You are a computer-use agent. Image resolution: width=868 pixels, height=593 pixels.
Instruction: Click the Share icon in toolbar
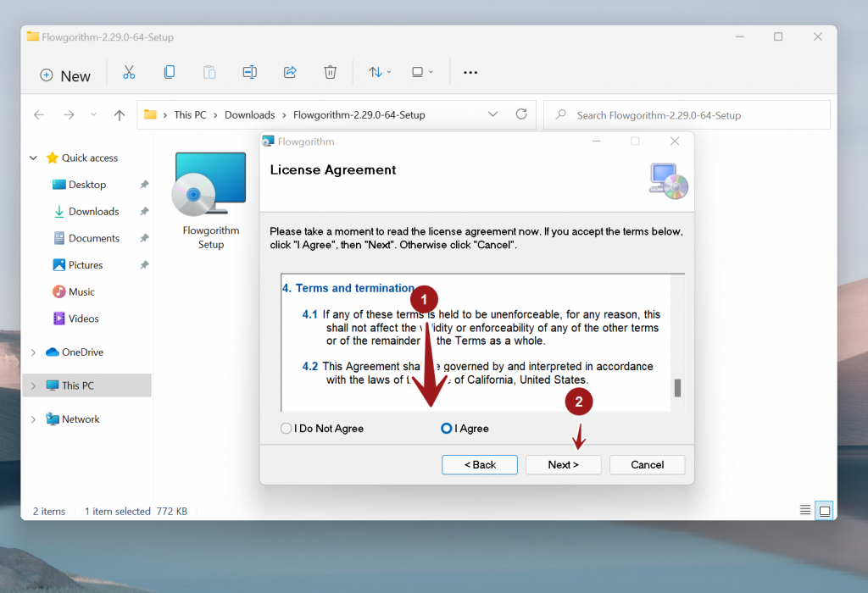coord(290,73)
